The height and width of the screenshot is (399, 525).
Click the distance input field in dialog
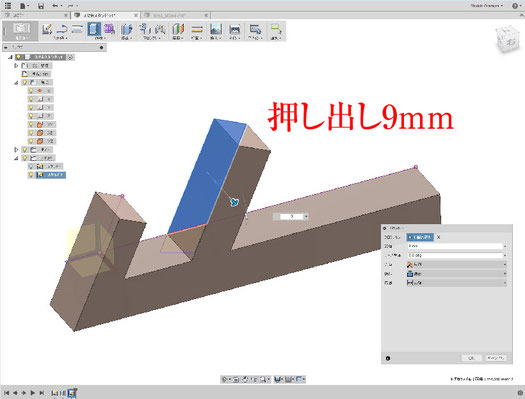pyautogui.click(x=455, y=246)
